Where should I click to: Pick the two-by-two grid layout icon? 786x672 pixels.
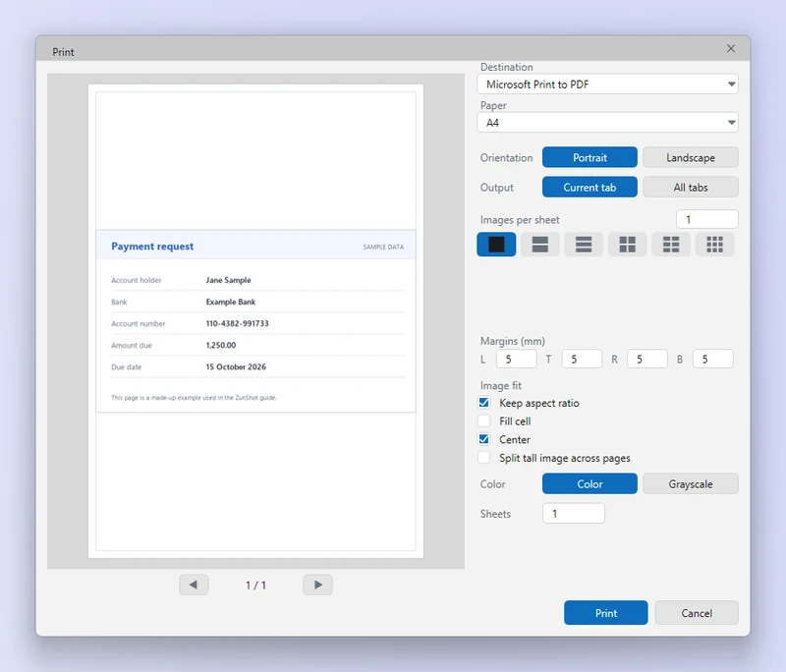pos(627,245)
